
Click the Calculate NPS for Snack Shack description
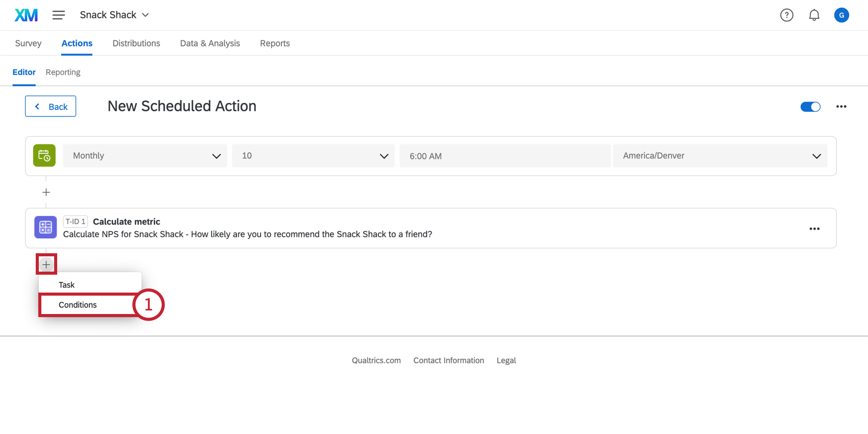click(248, 234)
